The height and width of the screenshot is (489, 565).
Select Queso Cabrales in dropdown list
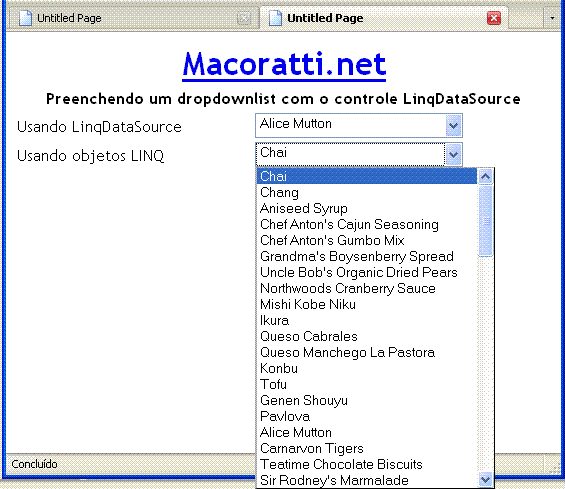(367, 337)
